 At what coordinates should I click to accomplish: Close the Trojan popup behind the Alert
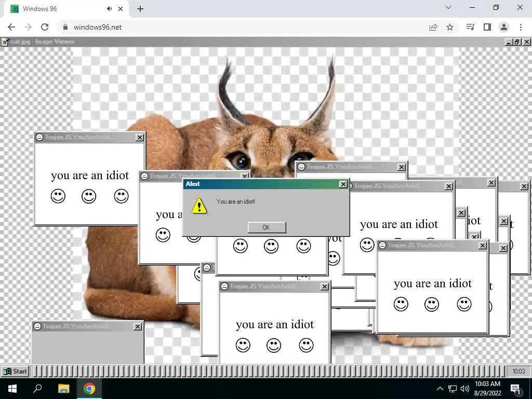pos(245,176)
